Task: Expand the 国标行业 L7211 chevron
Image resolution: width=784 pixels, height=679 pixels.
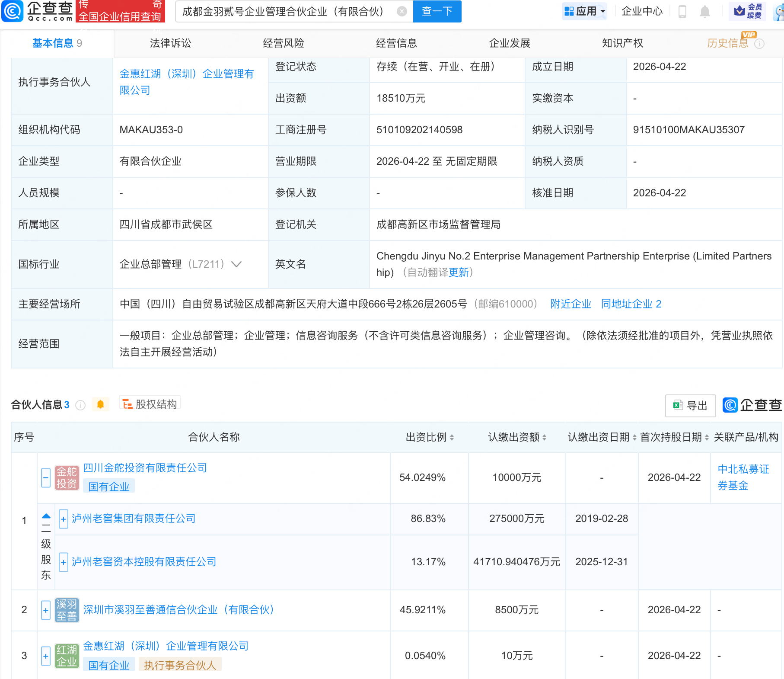Action: coord(236,264)
